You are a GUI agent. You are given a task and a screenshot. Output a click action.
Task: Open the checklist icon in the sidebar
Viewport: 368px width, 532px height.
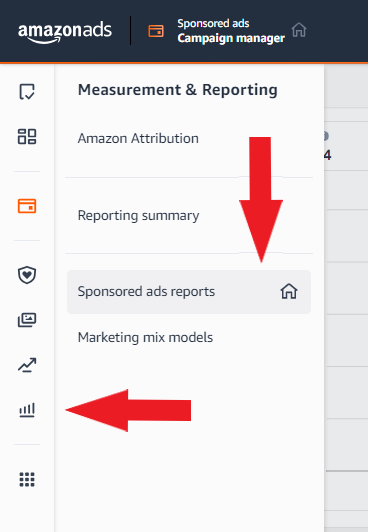(27, 92)
